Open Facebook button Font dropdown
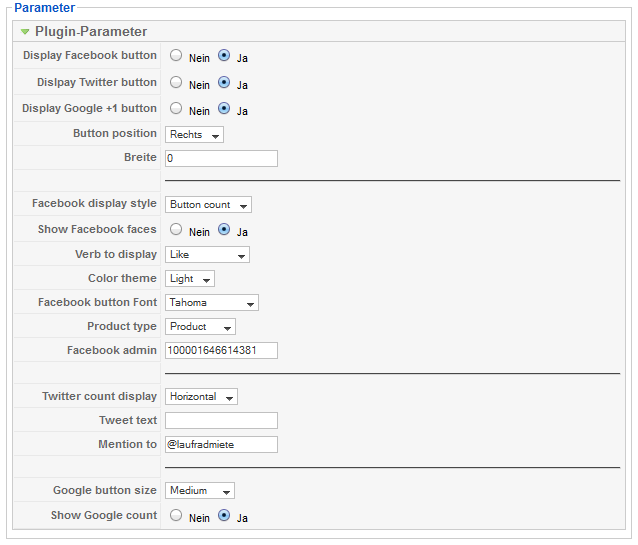Viewport: 638px width, 545px height. pos(212,302)
